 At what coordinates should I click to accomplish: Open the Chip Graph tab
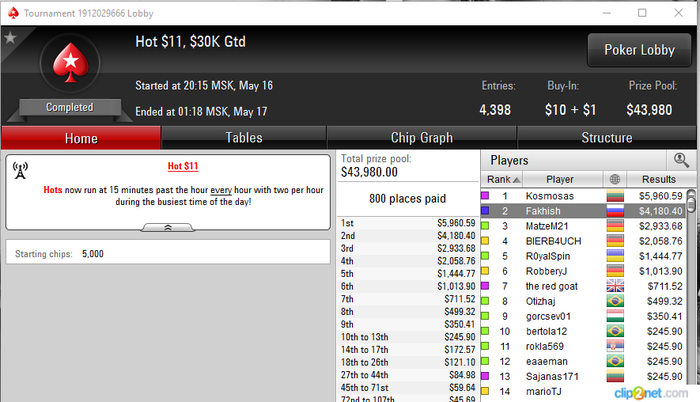point(422,138)
